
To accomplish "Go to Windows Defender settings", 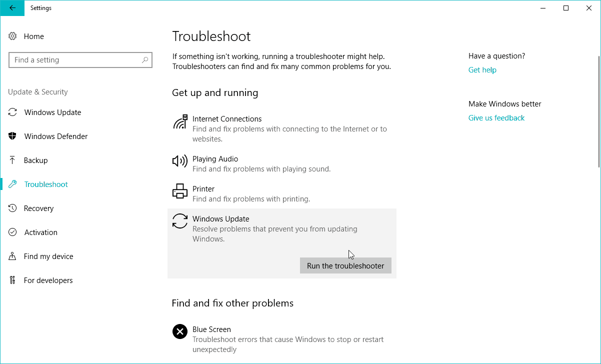I will [56, 136].
